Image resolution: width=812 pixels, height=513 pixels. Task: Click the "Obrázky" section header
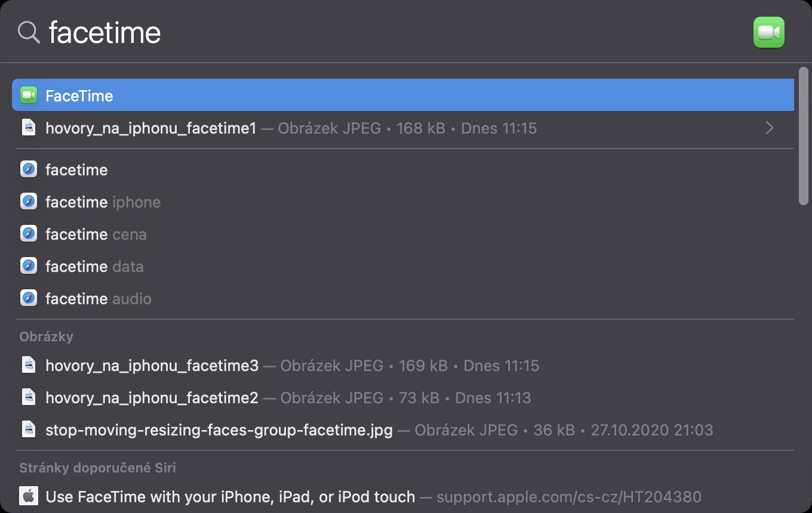click(46, 336)
